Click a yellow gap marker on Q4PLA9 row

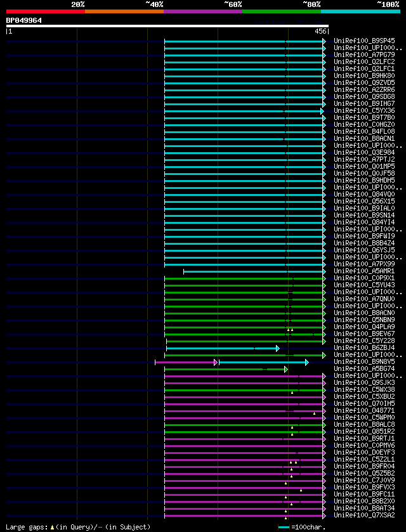click(288, 330)
